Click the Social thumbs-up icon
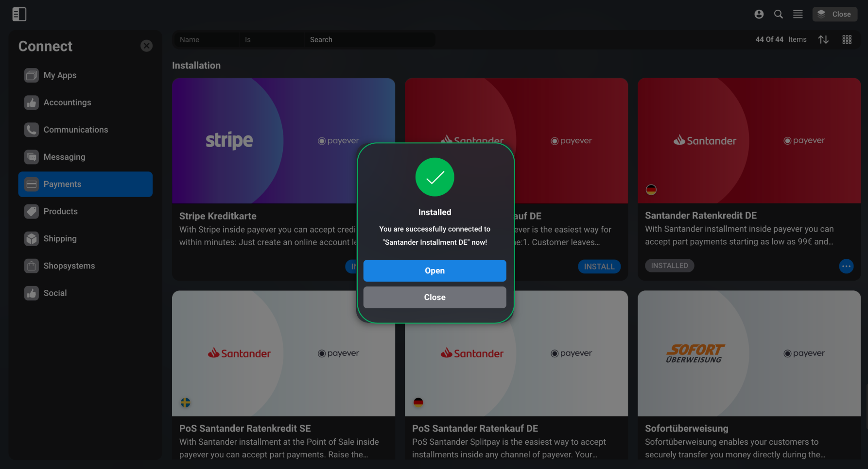 (32, 293)
